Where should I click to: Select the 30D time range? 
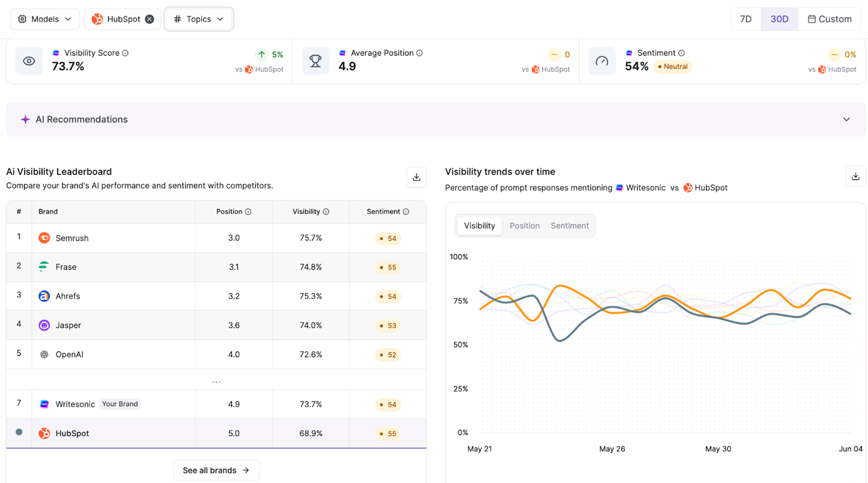coord(779,19)
